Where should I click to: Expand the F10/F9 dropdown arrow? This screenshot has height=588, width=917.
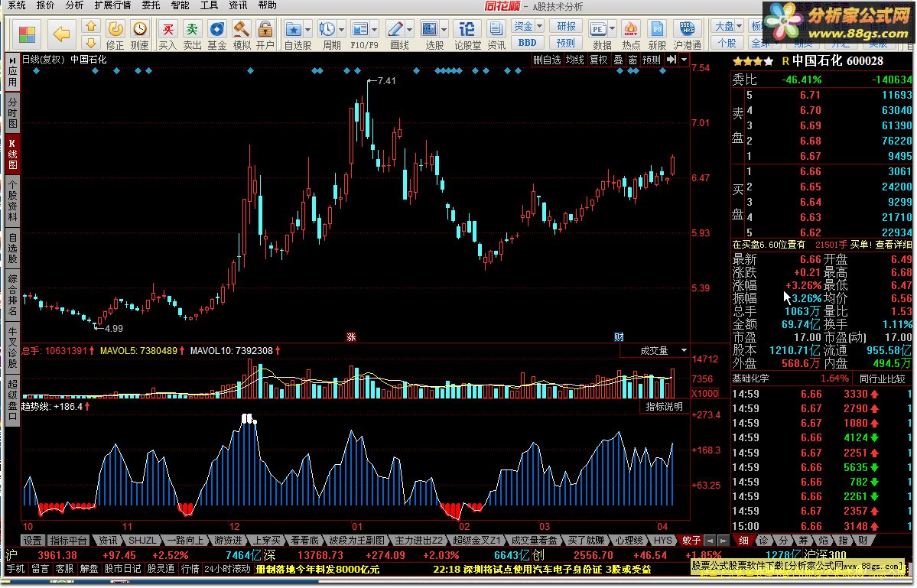click(375, 28)
